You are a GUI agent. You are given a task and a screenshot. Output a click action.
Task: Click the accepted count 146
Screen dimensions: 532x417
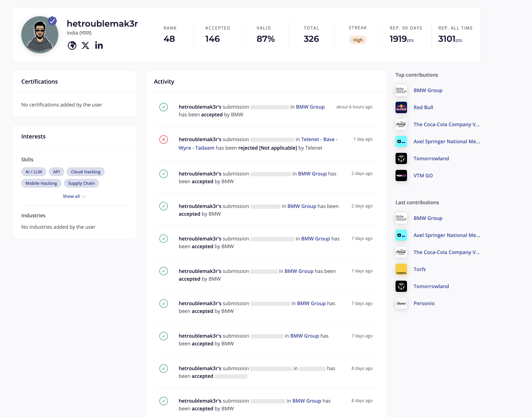click(x=213, y=39)
